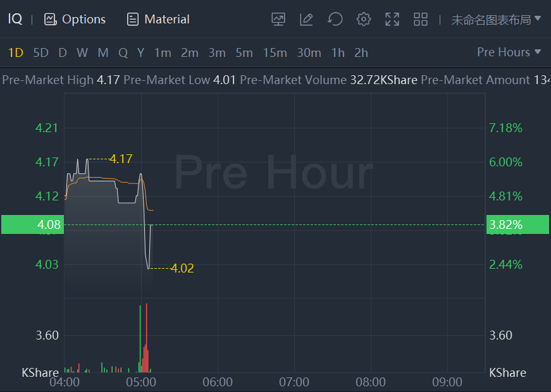
Task: Click the Options chart icon
Action: (x=51, y=20)
